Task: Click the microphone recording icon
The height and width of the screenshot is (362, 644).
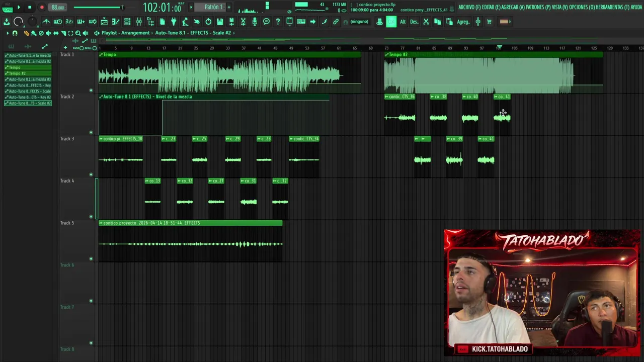Action: pos(255,22)
